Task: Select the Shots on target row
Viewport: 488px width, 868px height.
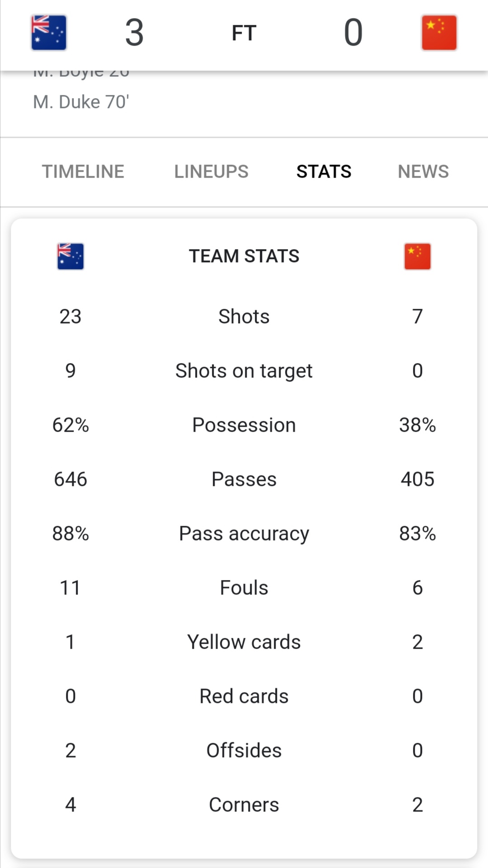Action: point(244,371)
